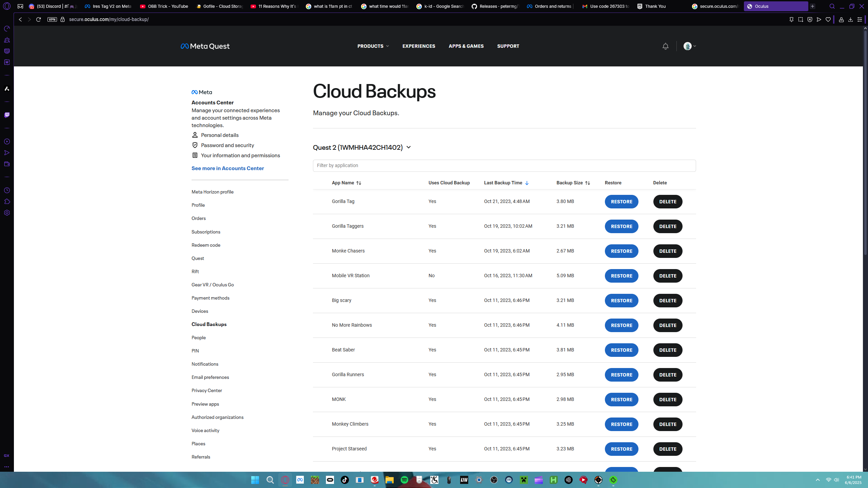Open History clock icon in sidebar
868x488 pixels.
coord(7,190)
